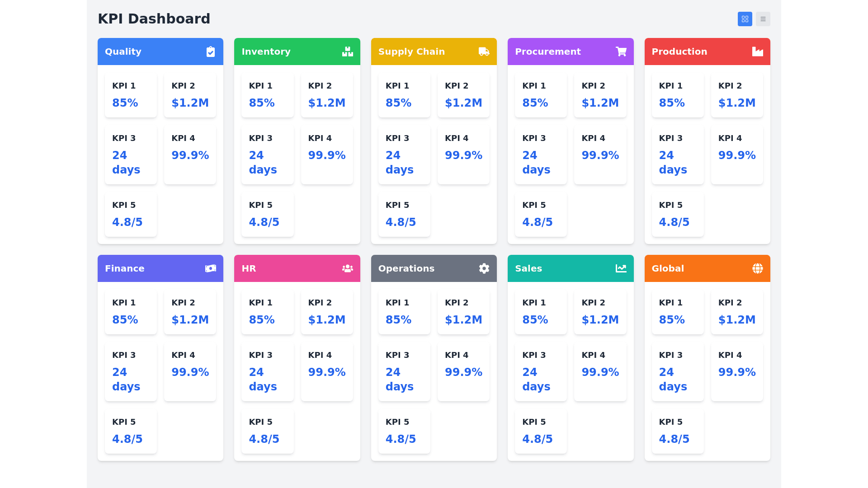Click the Operations gear icon
This screenshot has height=488, width=868.
click(x=484, y=268)
